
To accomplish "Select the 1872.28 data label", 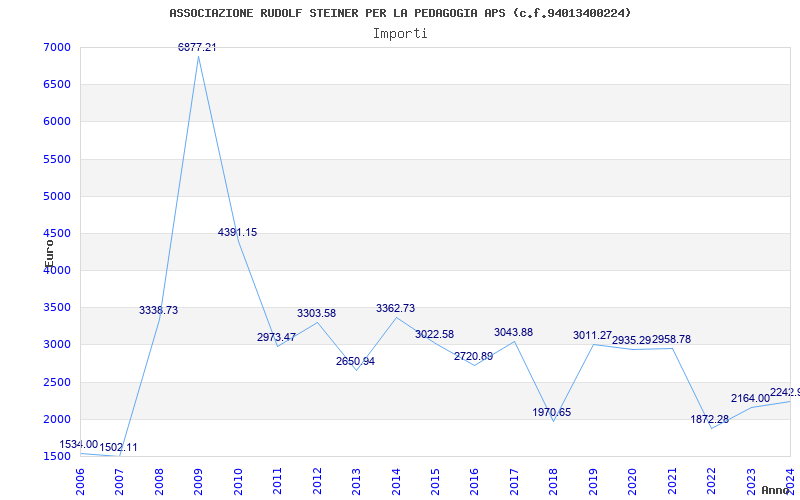I will [710, 419].
